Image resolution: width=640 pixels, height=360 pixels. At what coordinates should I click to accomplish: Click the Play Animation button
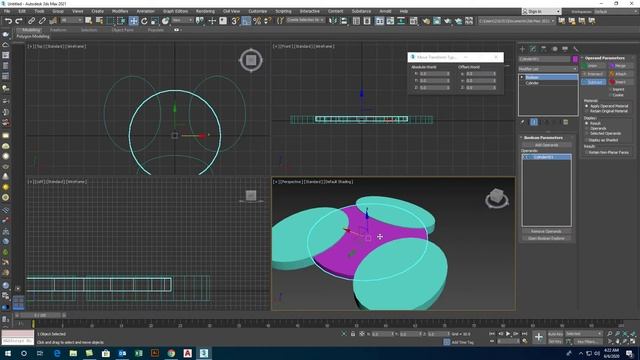click(x=508, y=334)
